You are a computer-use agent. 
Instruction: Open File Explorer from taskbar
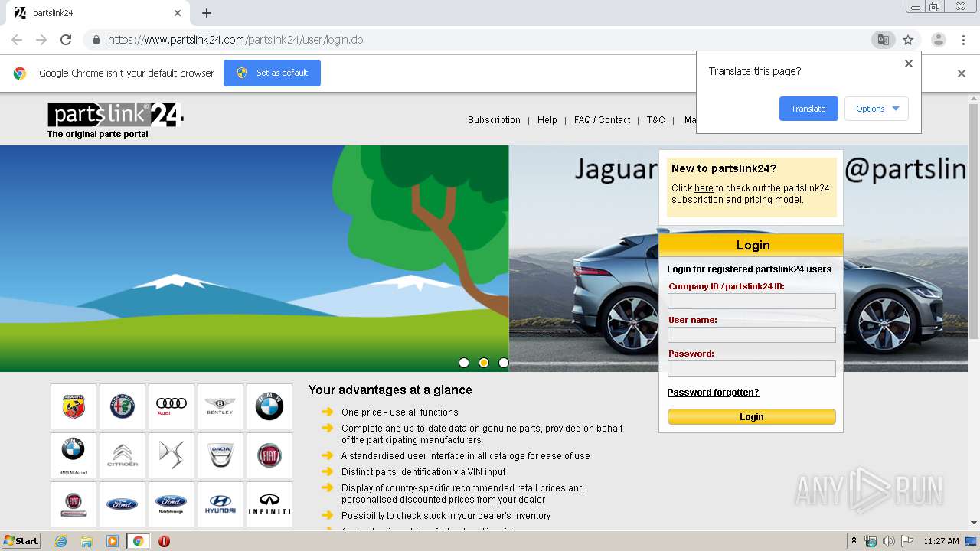pyautogui.click(x=87, y=541)
